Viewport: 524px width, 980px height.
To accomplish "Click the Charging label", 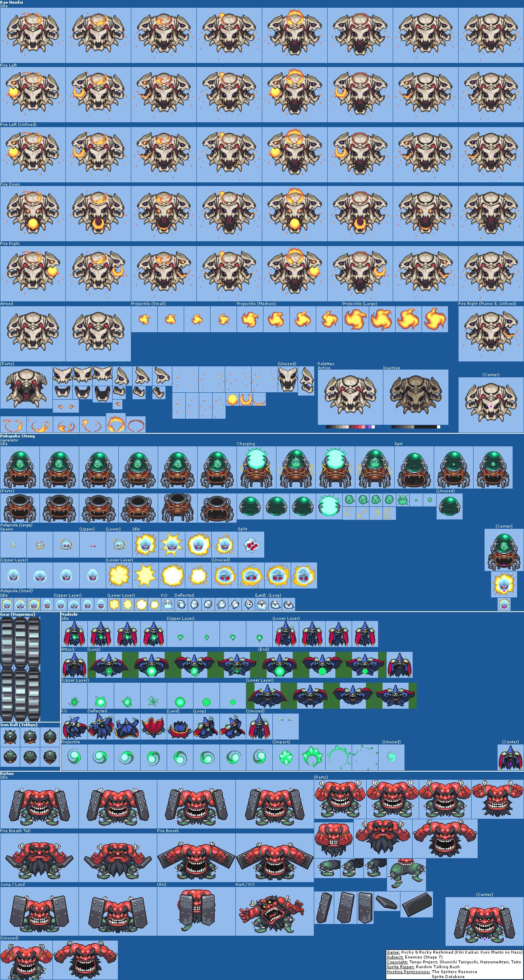I will 246,444.
